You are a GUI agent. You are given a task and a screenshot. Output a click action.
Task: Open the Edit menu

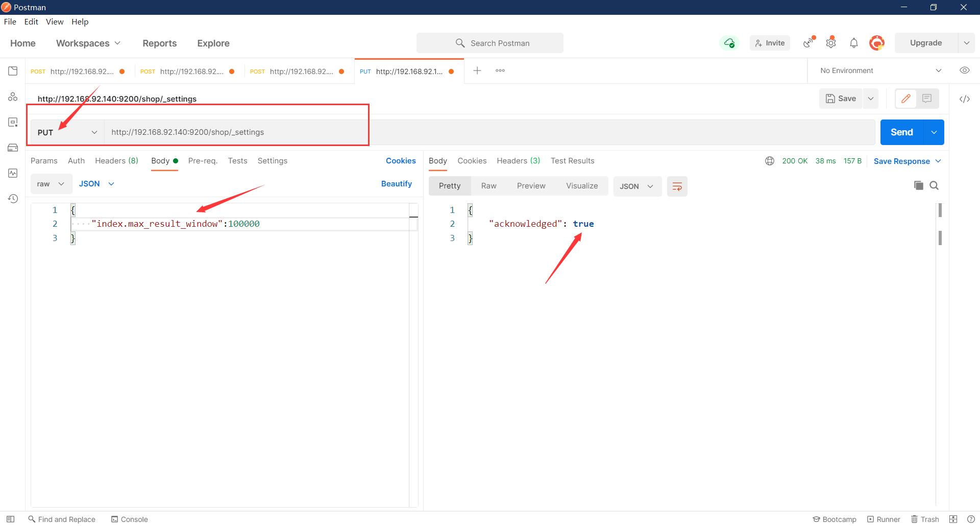tap(31, 21)
